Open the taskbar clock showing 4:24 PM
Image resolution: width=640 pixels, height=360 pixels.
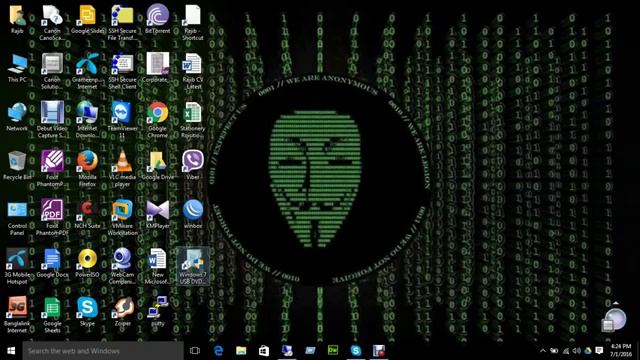(620, 351)
